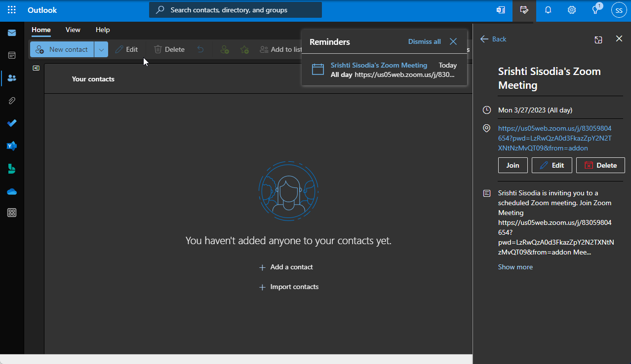The width and height of the screenshot is (631, 364).
Task: Switch to the View tab
Action: [x=73, y=30]
